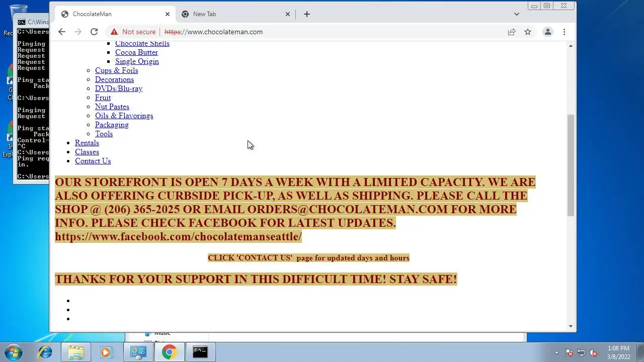Viewport: 644px width, 362px height.
Task: Open the Oils & Flavorings link
Action: coord(124,116)
